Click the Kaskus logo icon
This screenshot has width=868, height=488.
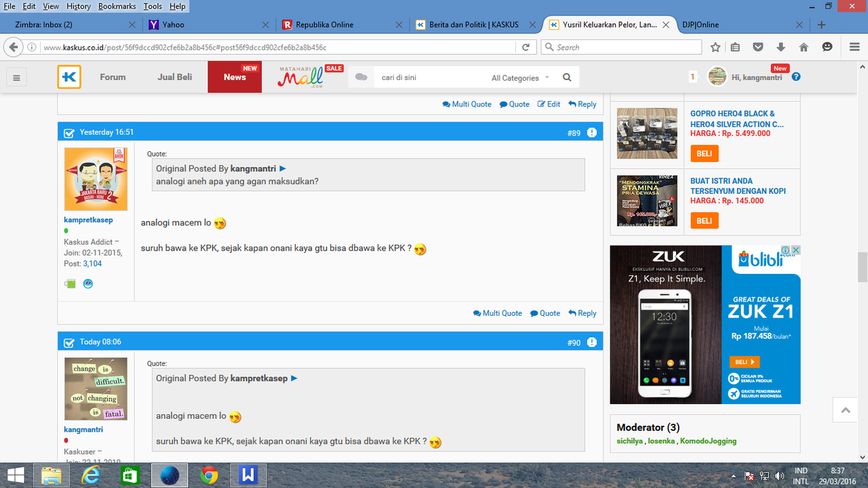tap(69, 77)
